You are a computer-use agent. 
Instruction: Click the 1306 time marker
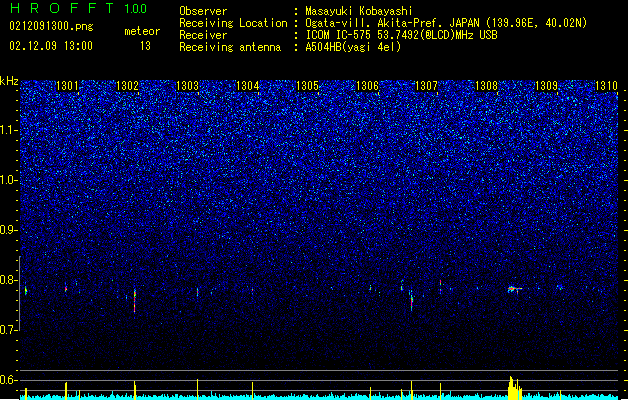(x=367, y=85)
